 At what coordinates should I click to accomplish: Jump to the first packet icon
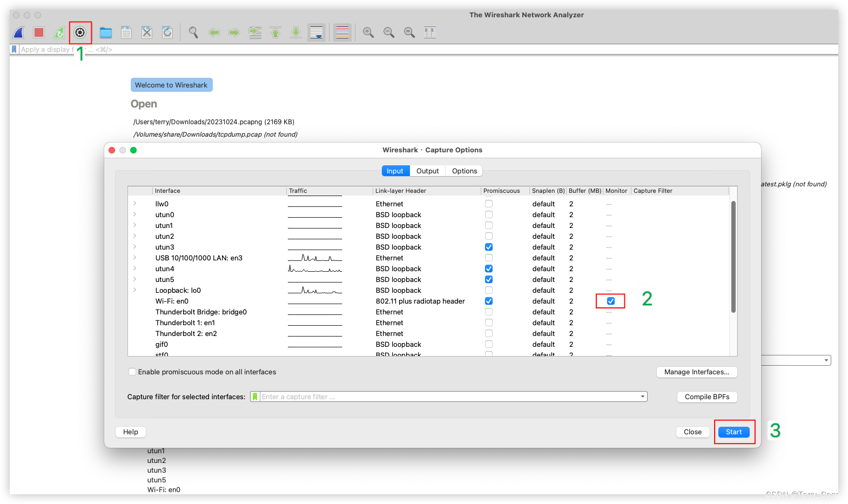click(275, 32)
